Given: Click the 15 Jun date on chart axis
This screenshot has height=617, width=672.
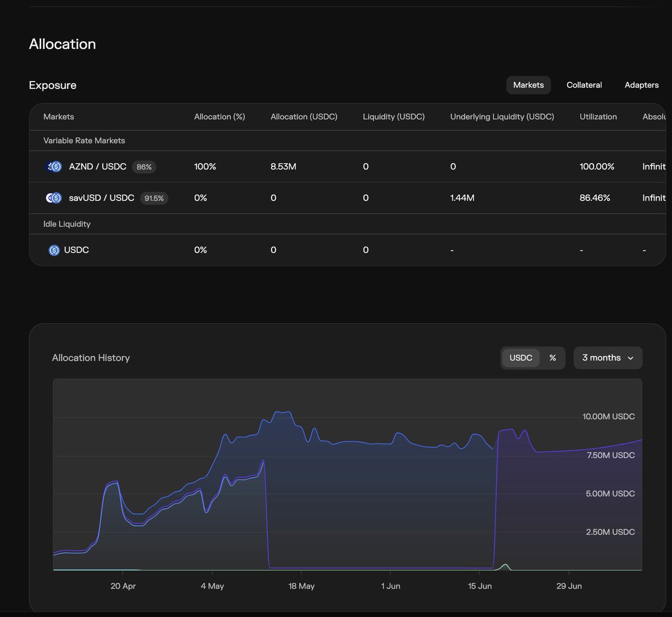Looking at the screenshot, I should pyautogui.click(x=480, y=586).
